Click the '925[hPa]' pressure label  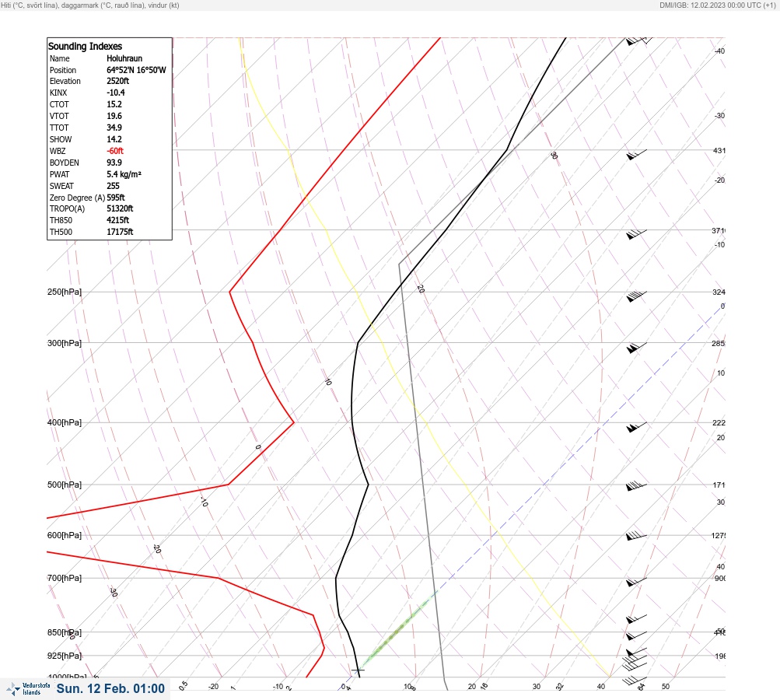[x=65, y=656]
